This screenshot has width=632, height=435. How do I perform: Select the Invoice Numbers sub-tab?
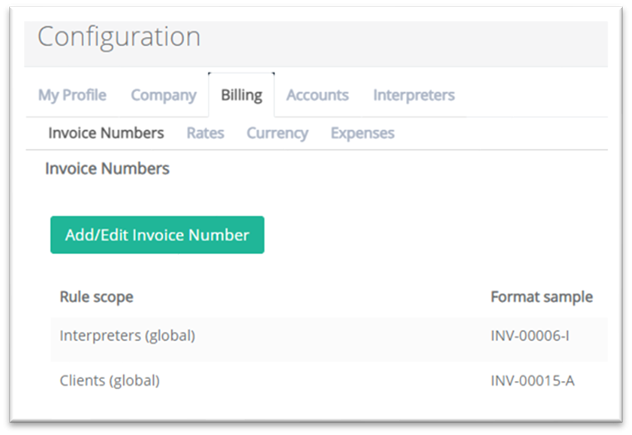point(106,133)
